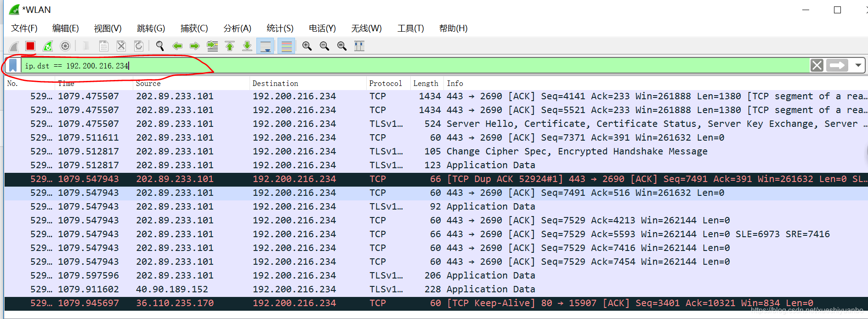Select the Application Data row of length 206
Image resolution: width=868 pixels, height=319 pixels.
click(436, 275)
